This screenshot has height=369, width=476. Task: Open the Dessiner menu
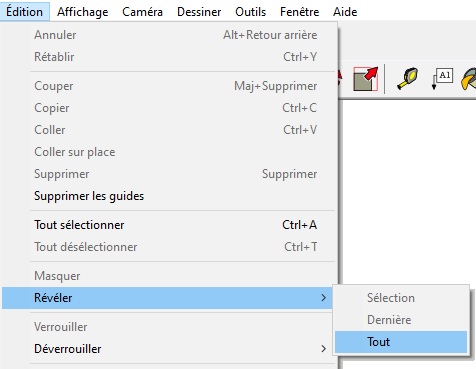[199, 12]
